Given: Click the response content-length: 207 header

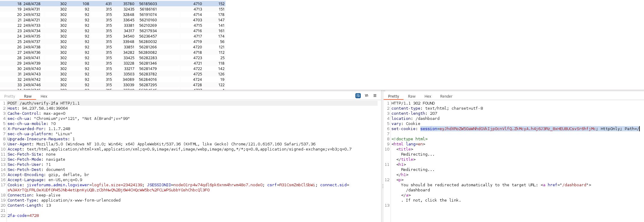Looking at the screenshot, I should (414, 113).
